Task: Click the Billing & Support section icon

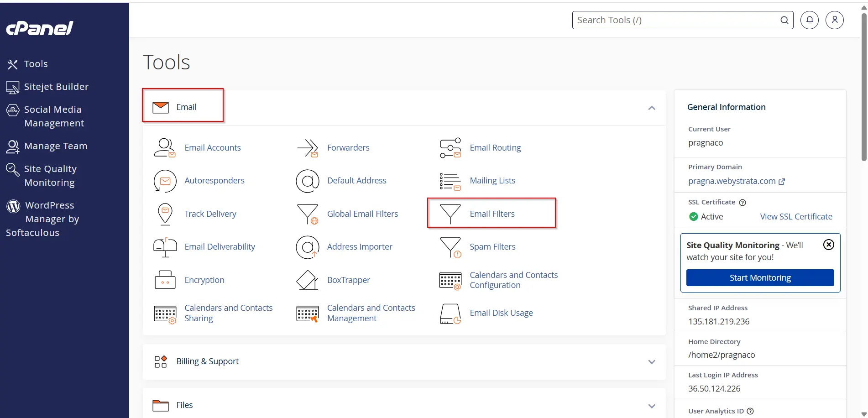Action: (161, 362)
